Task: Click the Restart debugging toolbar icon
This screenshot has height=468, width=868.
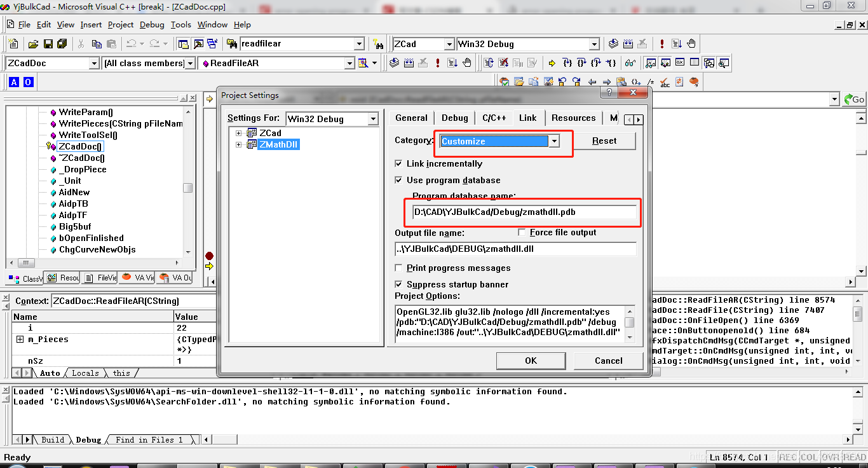Action: pos(489,63)
